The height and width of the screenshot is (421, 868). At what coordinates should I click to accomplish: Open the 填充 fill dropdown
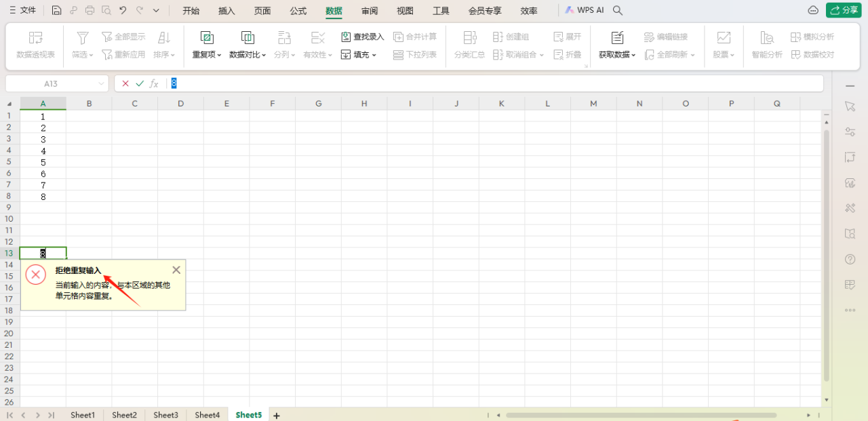(x=358, y=54)
